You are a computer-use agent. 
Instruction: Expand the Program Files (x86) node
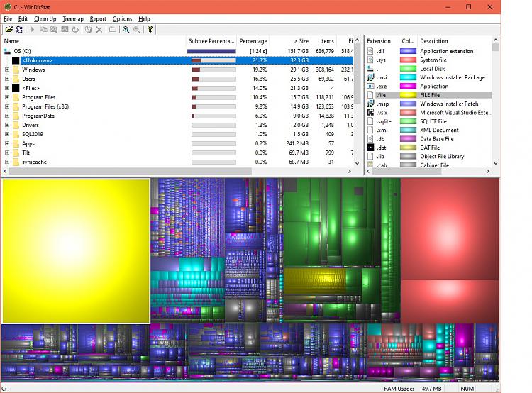click(7, 106)
